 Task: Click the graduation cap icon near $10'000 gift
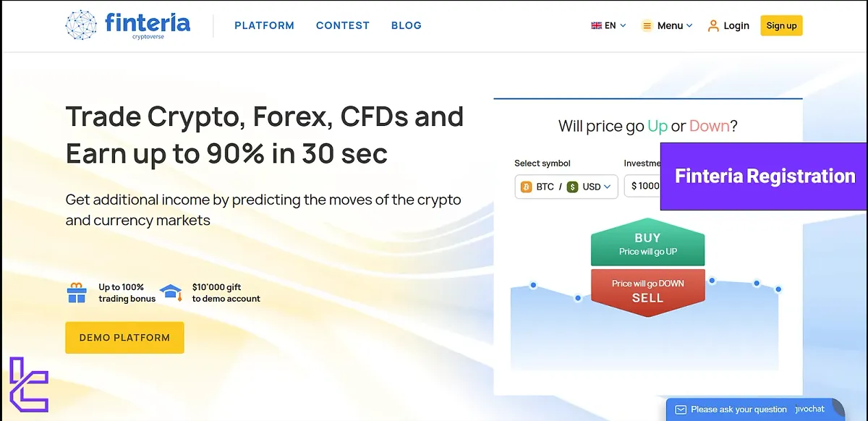click(x=171, y=290)
